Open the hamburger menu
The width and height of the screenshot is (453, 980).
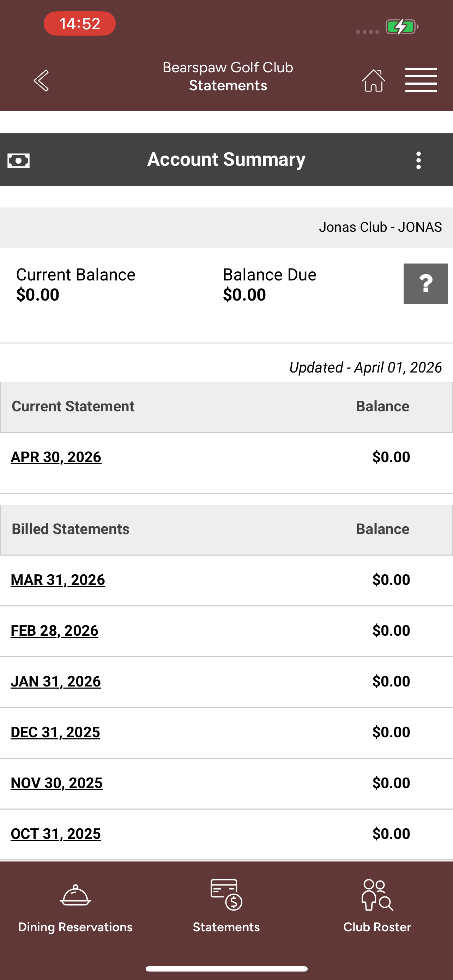pyautogui.click(x=421, y=80)
